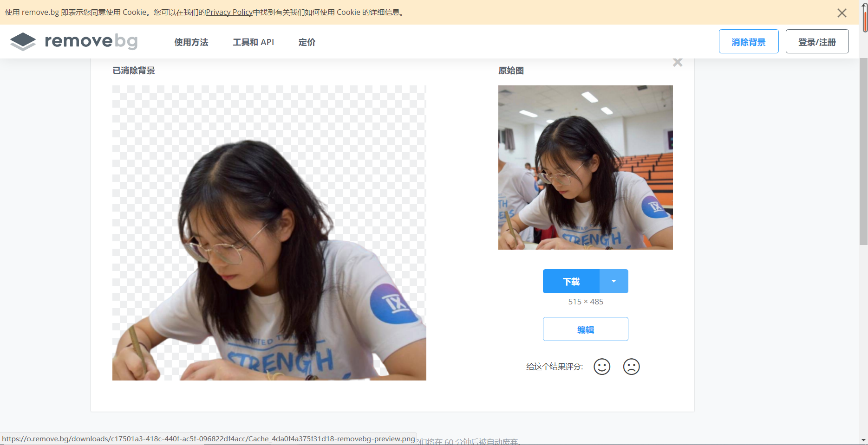
Task: Go to the 定价 pricing page
Action: tap(307, 42)
